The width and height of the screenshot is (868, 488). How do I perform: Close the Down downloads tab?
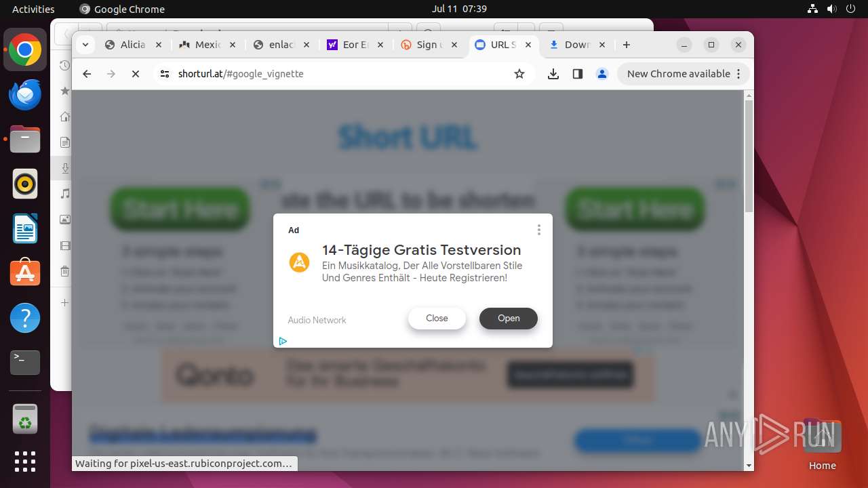click(x=602, y=45)
